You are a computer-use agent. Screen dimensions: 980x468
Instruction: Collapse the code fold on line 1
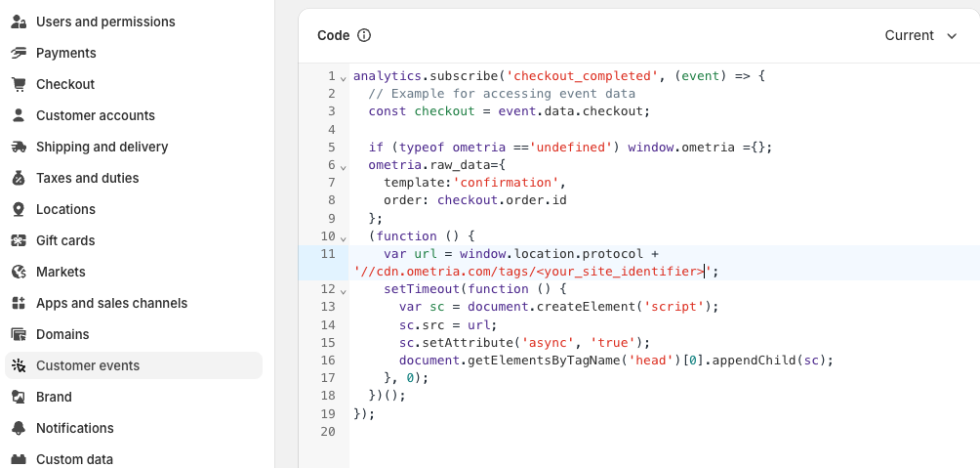[343, 76]
